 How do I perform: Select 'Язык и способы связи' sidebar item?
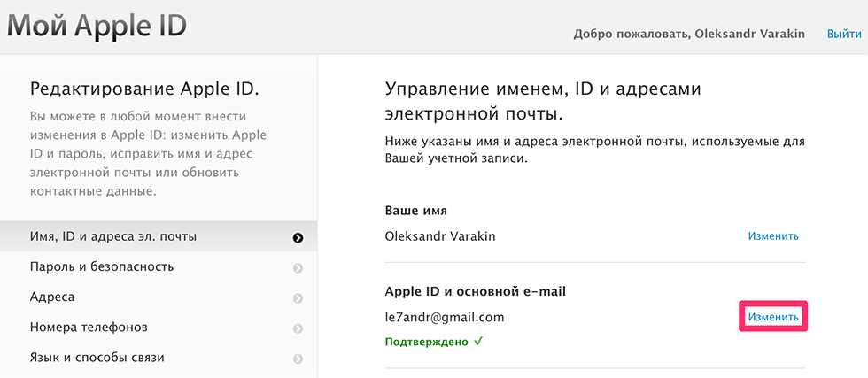coord(97,358)
